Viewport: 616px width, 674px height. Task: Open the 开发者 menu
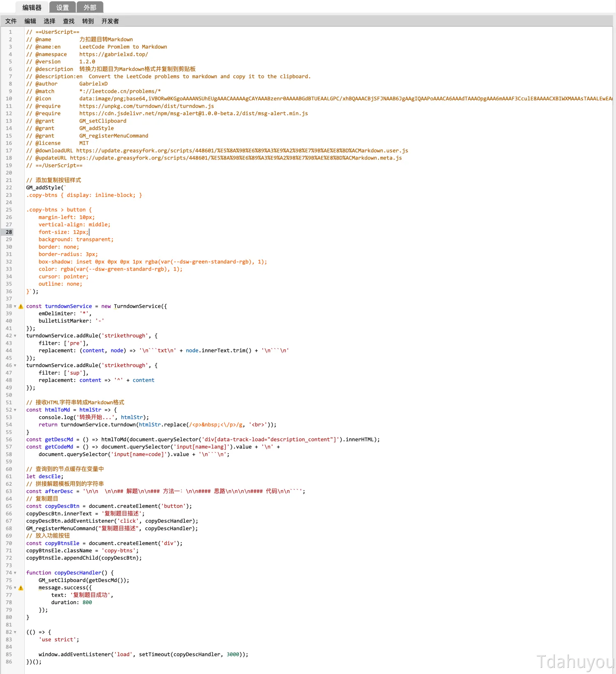click(110, 21)
